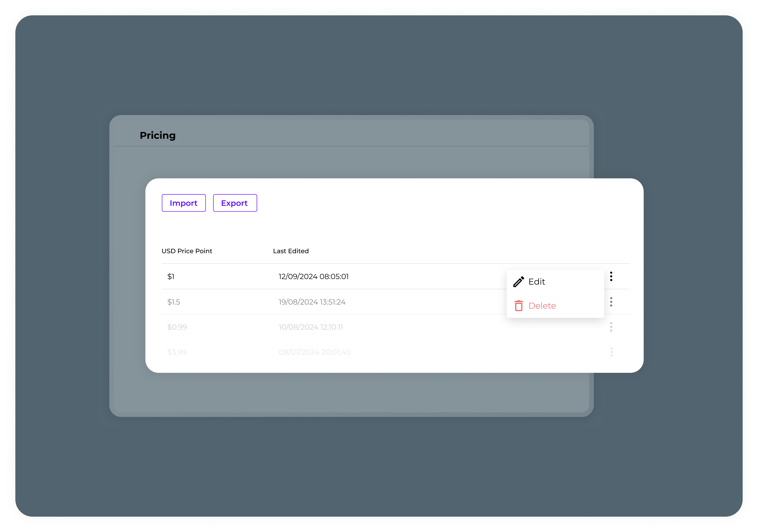
Task: Click the 10/08/2024 12:10:11 timestamp
Action: (310, 327)
